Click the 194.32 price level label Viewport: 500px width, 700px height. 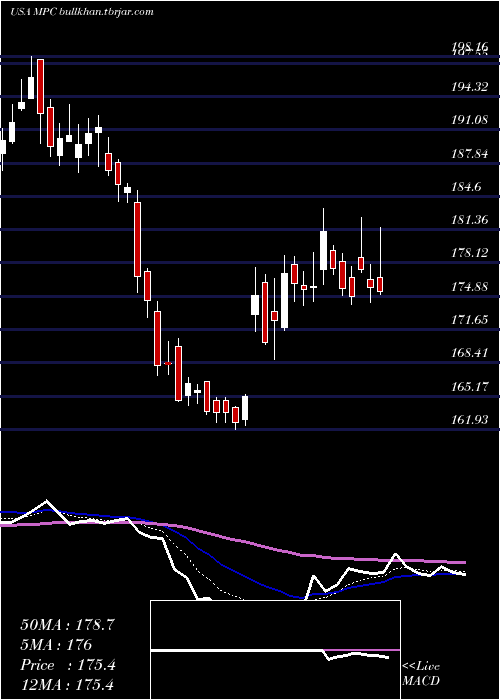[469, 87]
